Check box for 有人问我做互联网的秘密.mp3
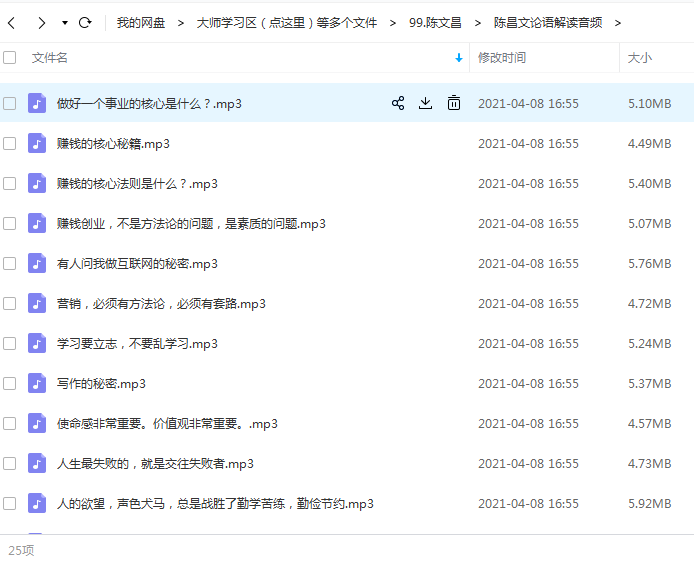This screenshot has width=694, height=562. (x=10, y=264)
